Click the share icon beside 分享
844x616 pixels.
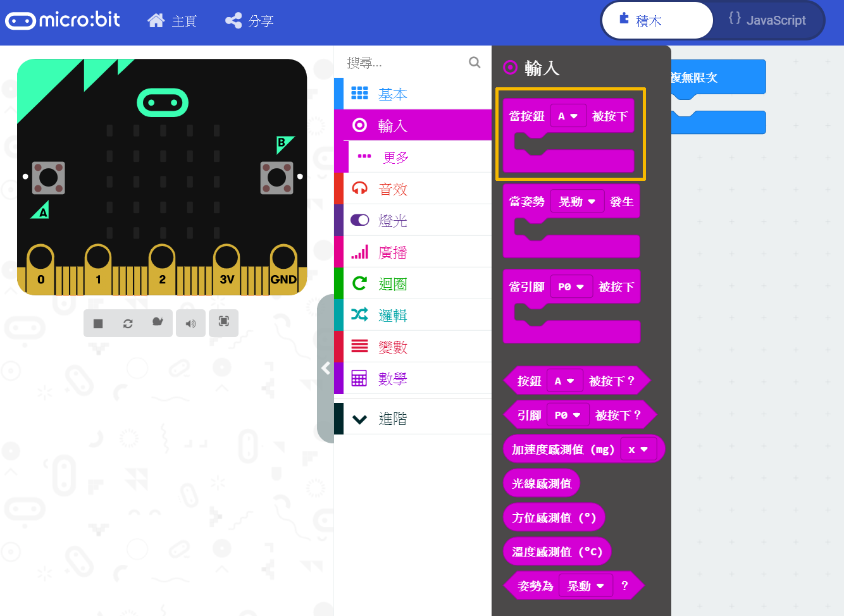pos(233,21)
